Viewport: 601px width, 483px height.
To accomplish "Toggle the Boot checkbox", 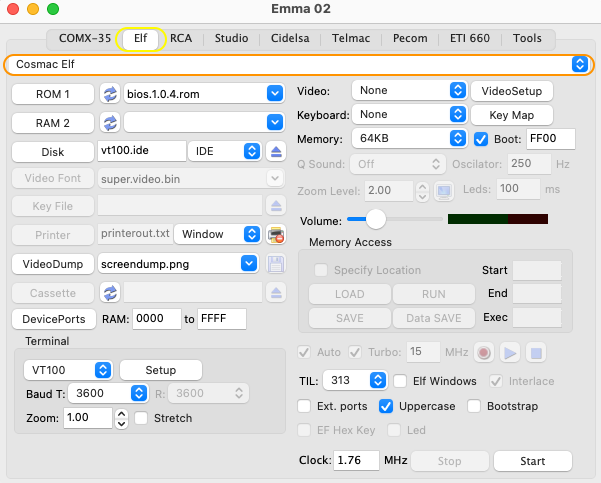I will point(481,139).
